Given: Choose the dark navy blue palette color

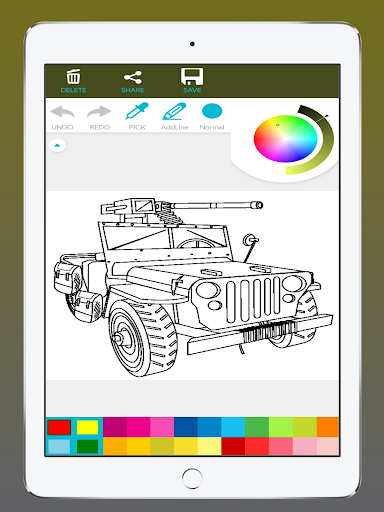Looking at the screenshot, I should pos(186,427).
